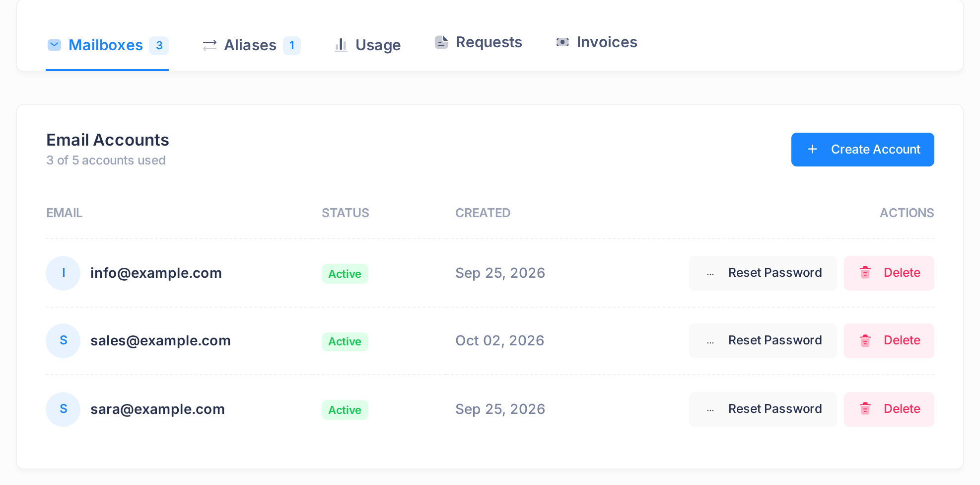This screenshot has height=485, width=980.
Task: Click trash icon in info@example.com row
Action: (x=865, y=272)
